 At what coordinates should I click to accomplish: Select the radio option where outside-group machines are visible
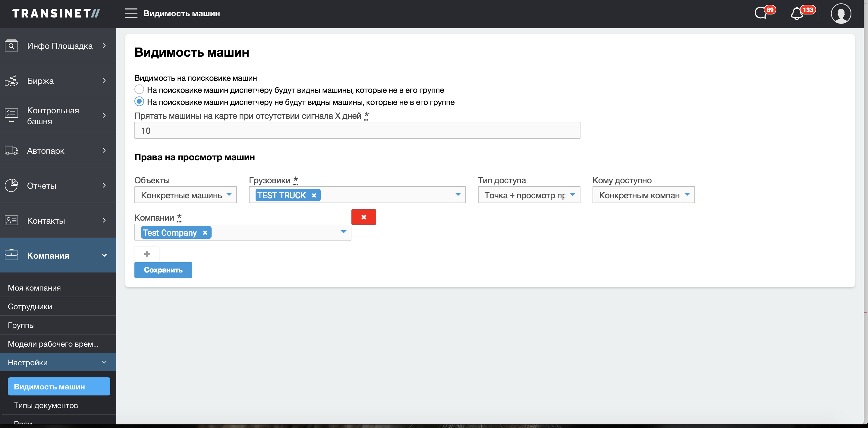point(139,90)
